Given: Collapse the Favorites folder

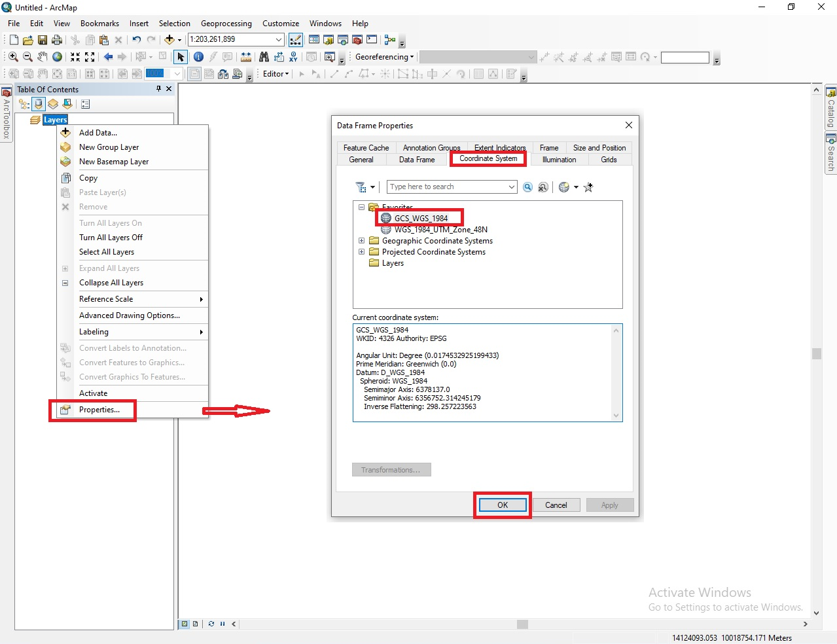Looking at the screenshot, I should (361, 207).
